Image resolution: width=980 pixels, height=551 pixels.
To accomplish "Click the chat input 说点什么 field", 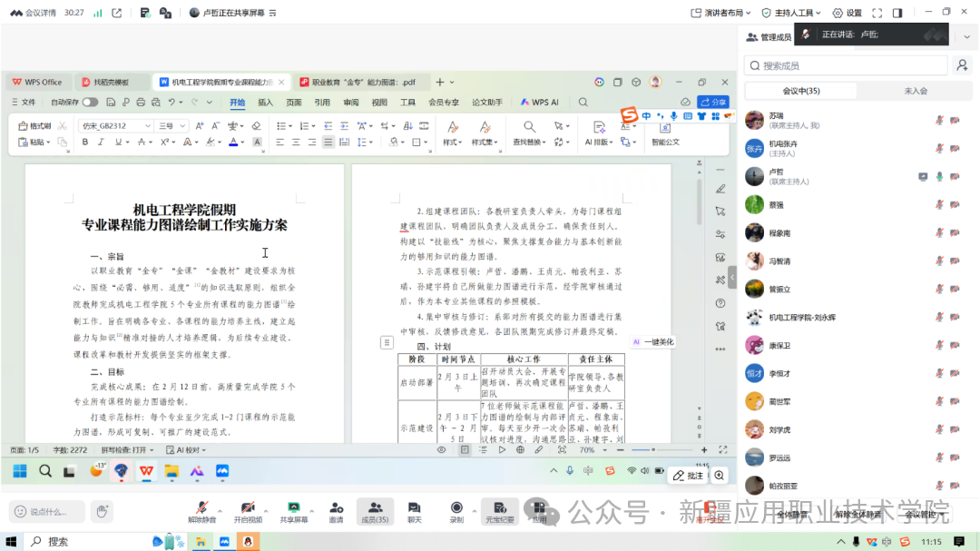I will tap(49, 512).
